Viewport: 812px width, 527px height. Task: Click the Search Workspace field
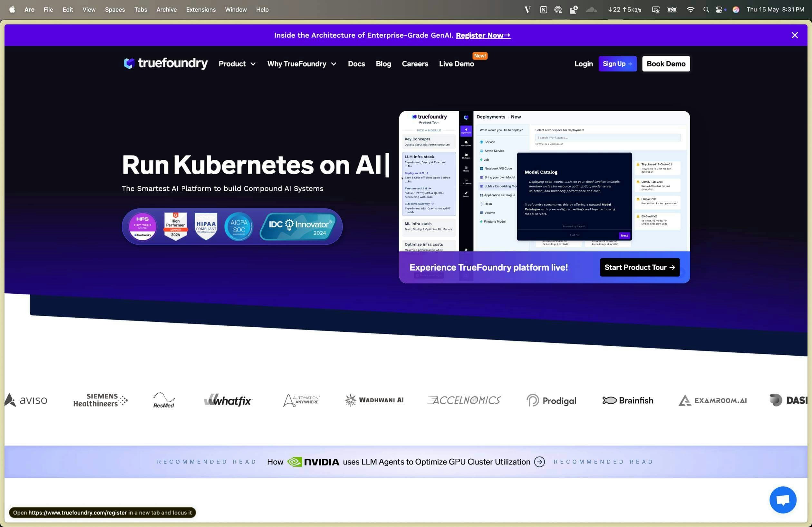pyautogui.click(x=608, y=138)
